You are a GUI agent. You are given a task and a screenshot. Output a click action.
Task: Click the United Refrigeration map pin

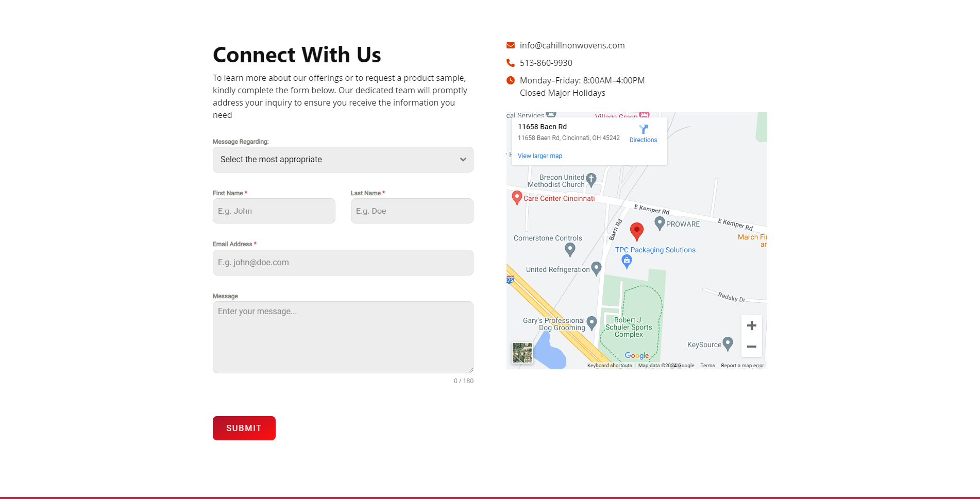596,268
